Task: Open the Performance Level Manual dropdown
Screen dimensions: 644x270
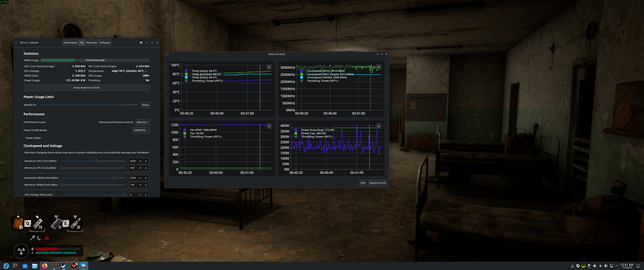Action: tap(142, 122)
